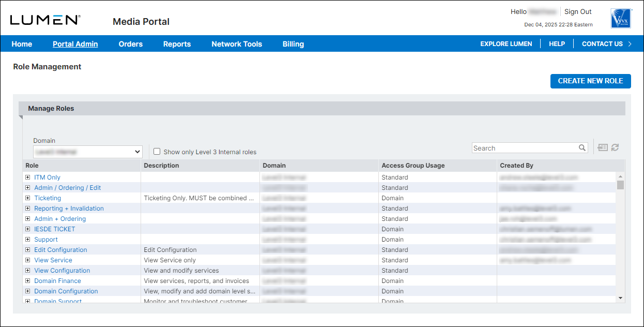Viewport: 644px width, 327px height.
Task: Expand the ITM Only role row
Action: (28, 177)
